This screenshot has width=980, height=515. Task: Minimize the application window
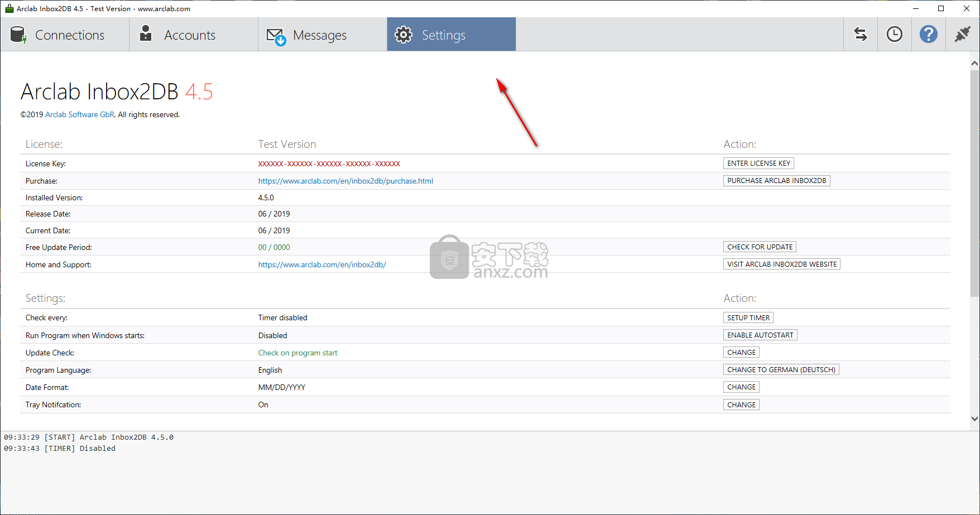(916, 8)
